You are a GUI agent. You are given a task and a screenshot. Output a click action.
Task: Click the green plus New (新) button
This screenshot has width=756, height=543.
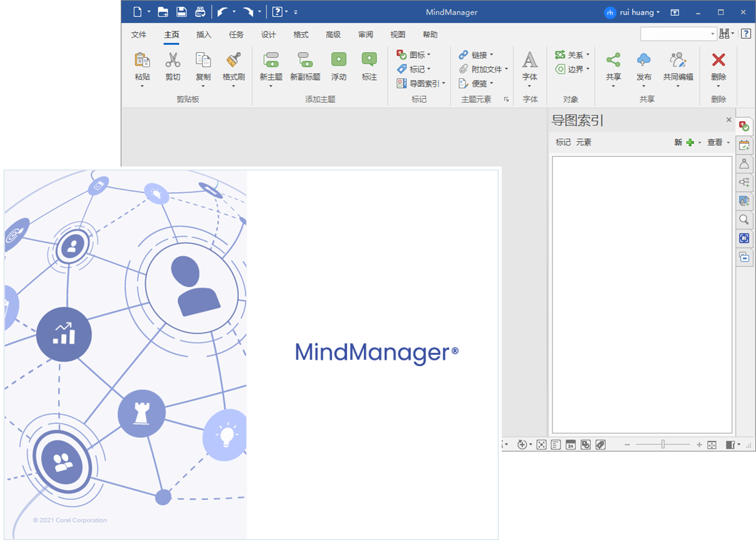[690, 142]
